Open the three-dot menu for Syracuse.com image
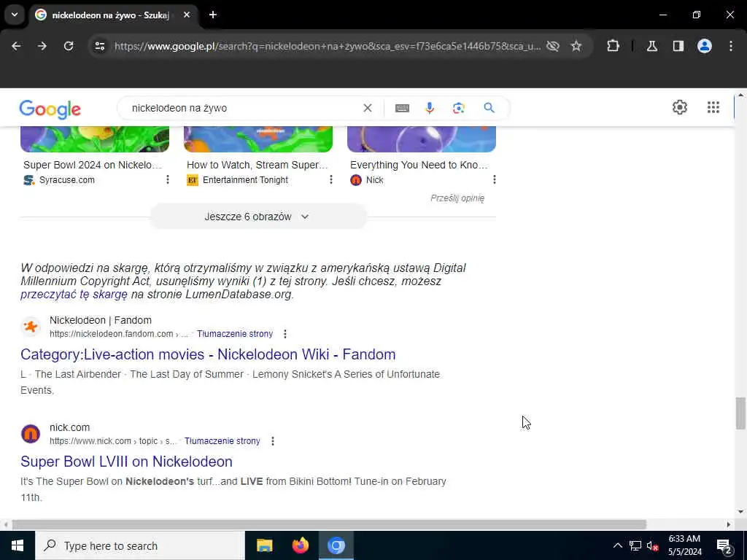747x560 pixels. (168, 179)
